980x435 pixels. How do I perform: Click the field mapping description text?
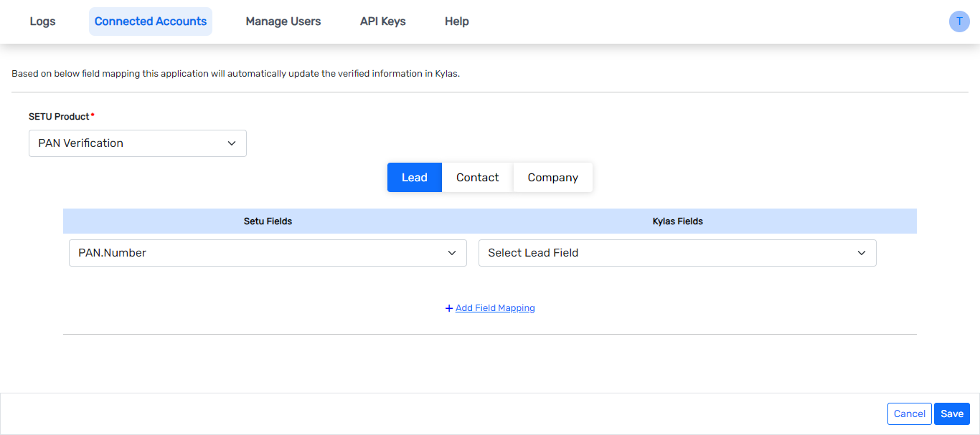click(x=235, y=74)
